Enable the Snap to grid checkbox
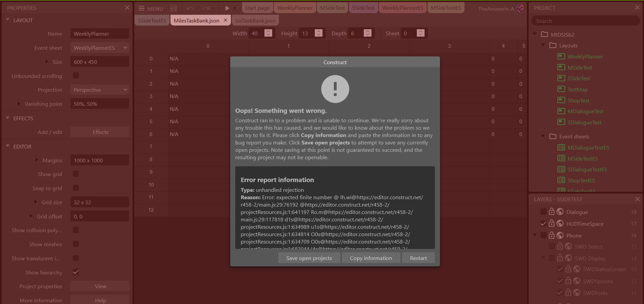 pos(76,188)
